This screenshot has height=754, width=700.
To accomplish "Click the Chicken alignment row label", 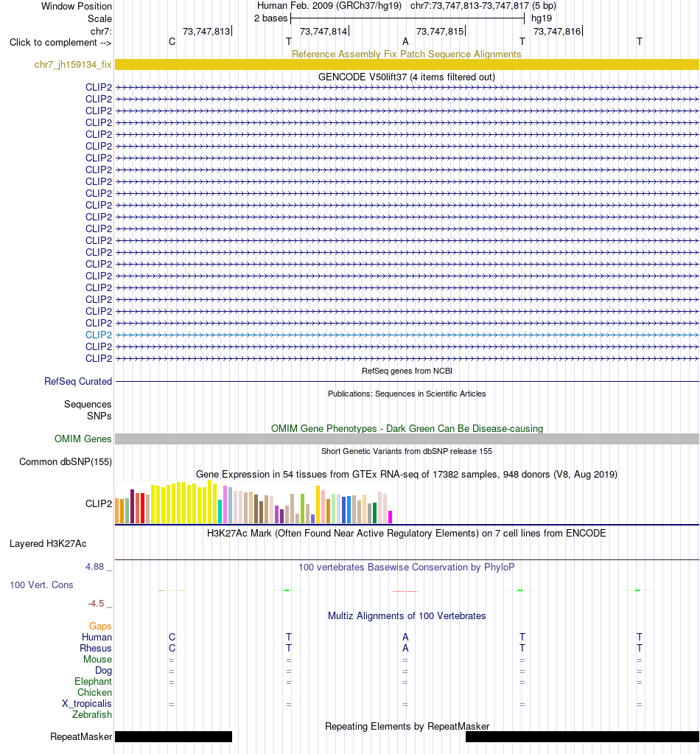I will pos(95,692).
